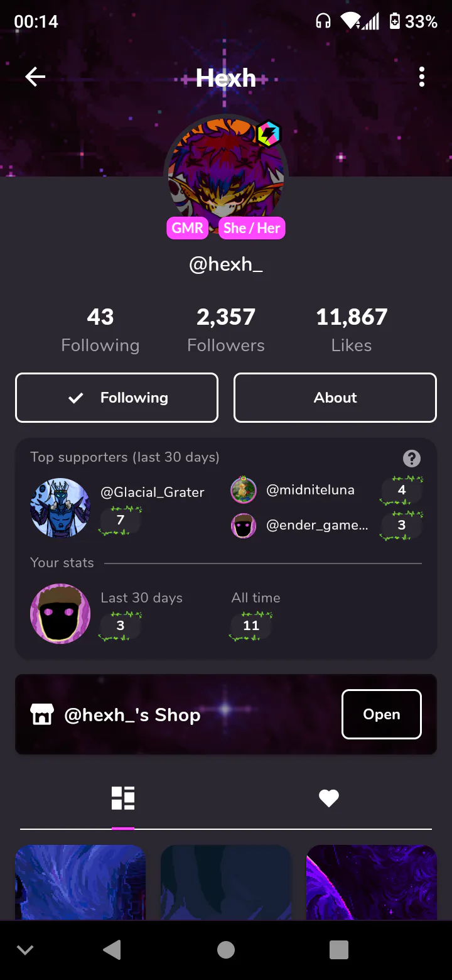Select the posts grid tab
The width and height of the screenshot is (452, 980).
123,798
